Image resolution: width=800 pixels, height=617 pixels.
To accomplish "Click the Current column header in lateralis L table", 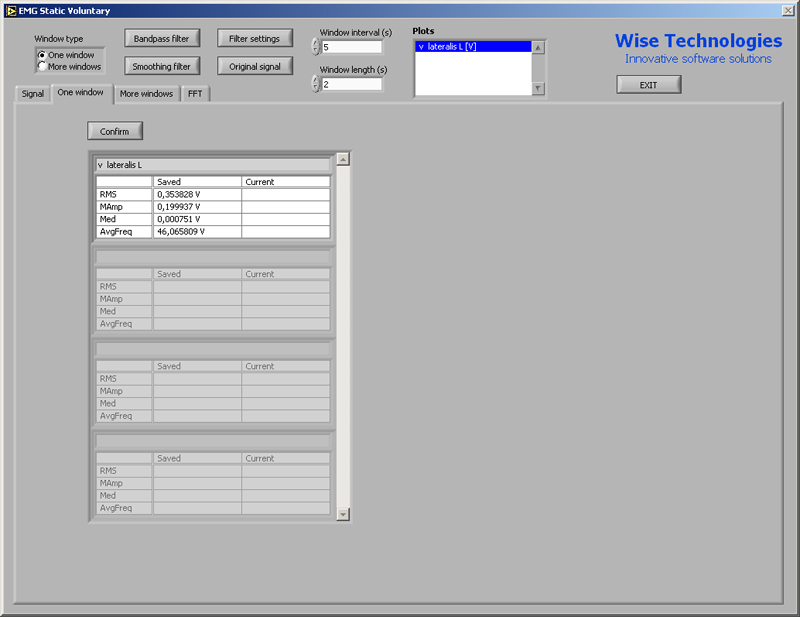I will [x=286, y=182].
